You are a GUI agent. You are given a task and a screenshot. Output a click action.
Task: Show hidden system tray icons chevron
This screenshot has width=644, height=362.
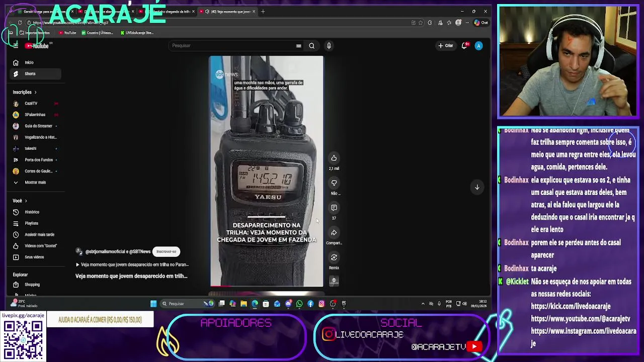[x=423, y=304]
